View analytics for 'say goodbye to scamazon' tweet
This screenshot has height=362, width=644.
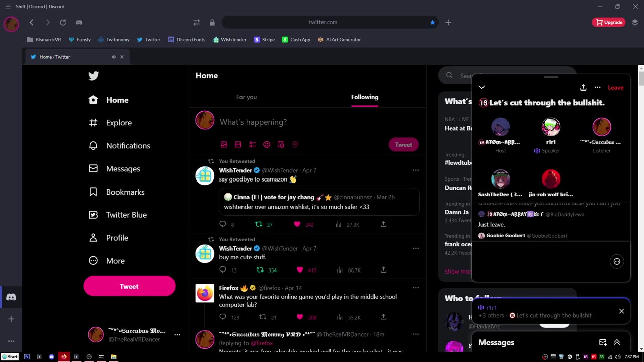pos(339,224)
